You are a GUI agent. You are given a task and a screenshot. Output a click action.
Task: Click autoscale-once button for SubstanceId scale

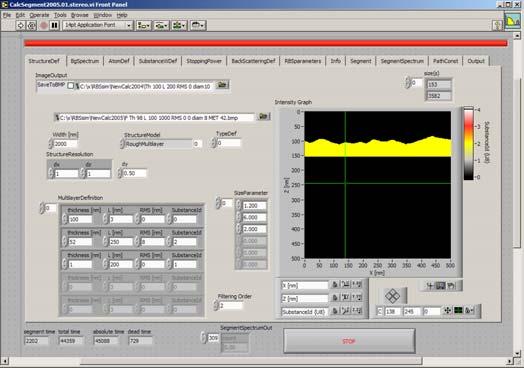click(x=346, y=311)
